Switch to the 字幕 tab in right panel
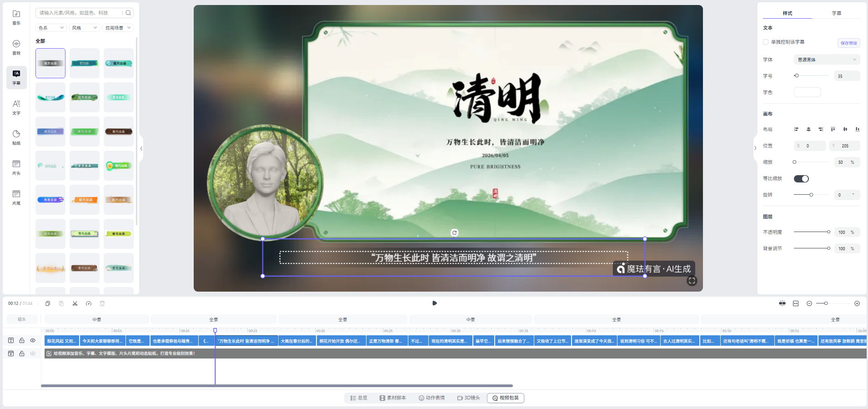 837,13
